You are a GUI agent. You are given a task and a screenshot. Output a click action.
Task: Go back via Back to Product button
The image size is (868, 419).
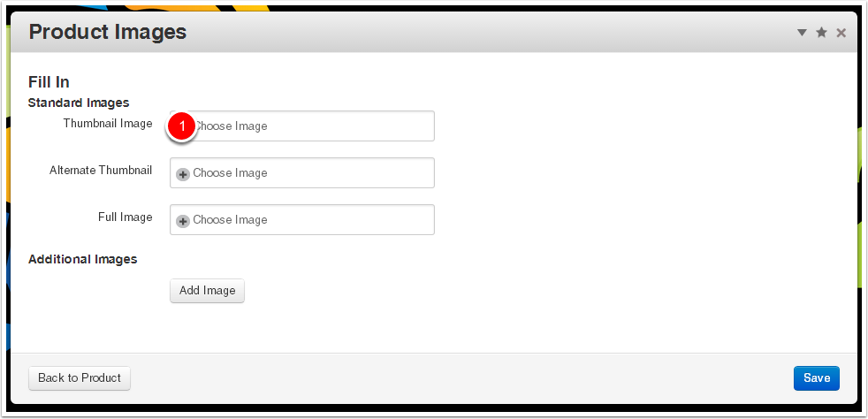[x=80, y=378]
